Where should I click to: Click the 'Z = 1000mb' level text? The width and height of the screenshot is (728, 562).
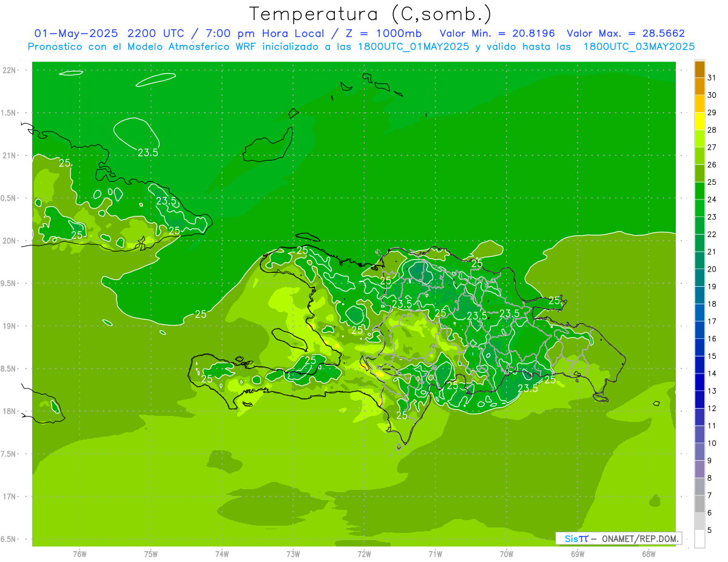[383, 33]
